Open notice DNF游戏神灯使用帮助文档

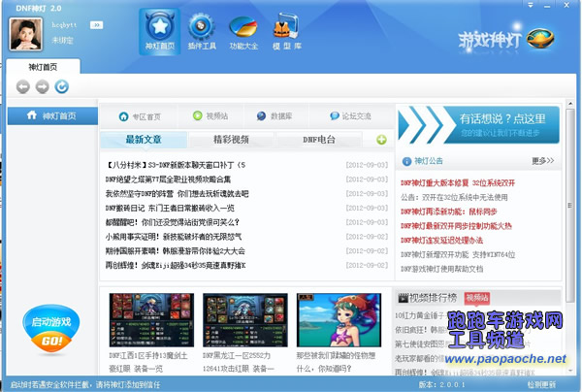pyautogui.click(x=441, y=269)
